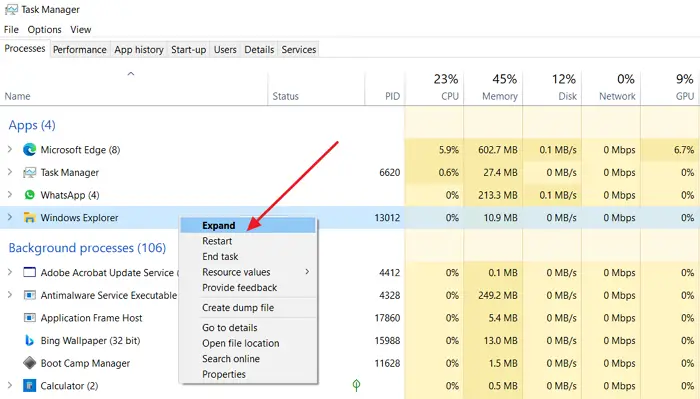Click the Bing Wallpaper icon
This screenshot has height=399, width=700.
click(29, 341)
